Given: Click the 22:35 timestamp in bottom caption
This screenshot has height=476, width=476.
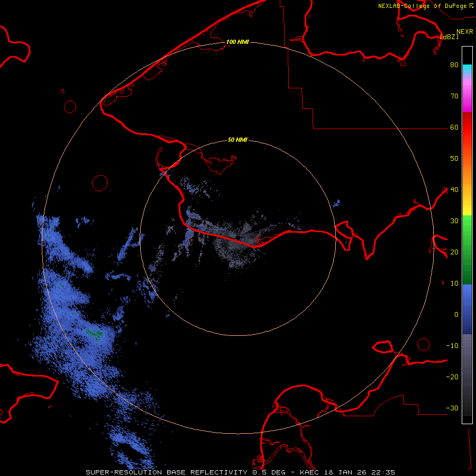Looking at the screenshot, I should [x=382, y=472].
